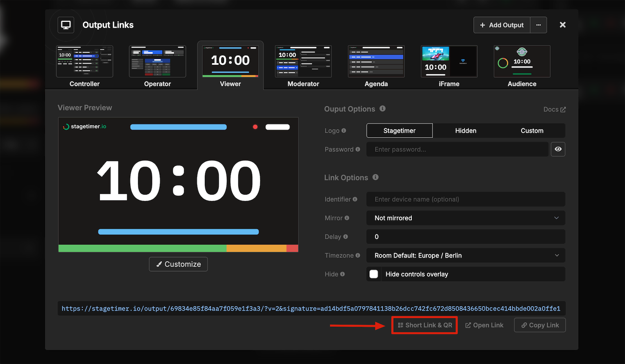Enable the Hide controls overlay checkbox
The width and height of the screenshot is (625, 364).
(x=373, y=274)
